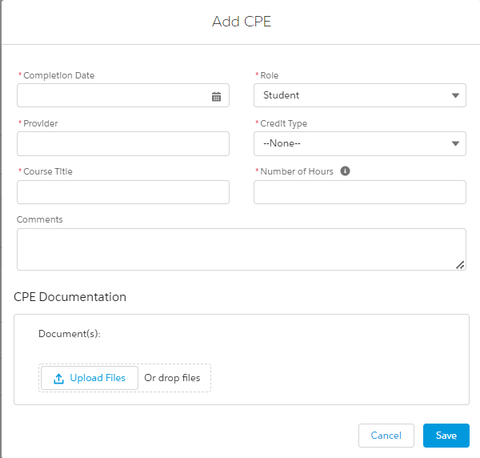Click into the Provider text field

123,143
